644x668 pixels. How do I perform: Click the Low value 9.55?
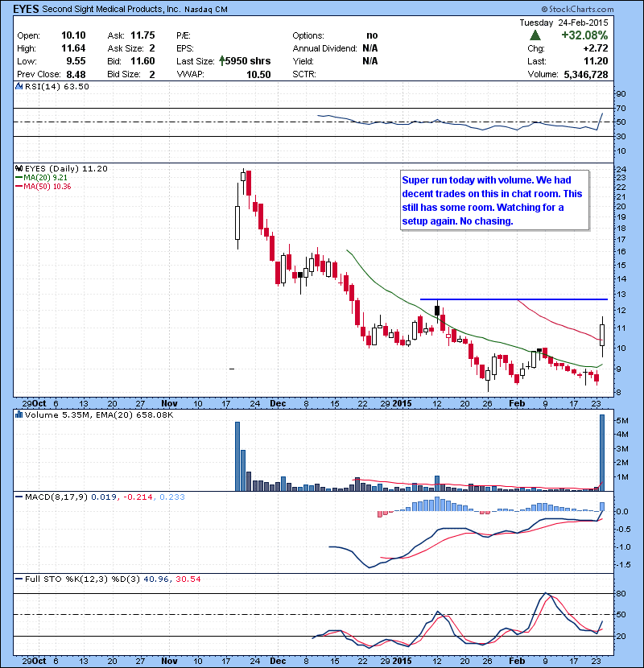[76, 61]
